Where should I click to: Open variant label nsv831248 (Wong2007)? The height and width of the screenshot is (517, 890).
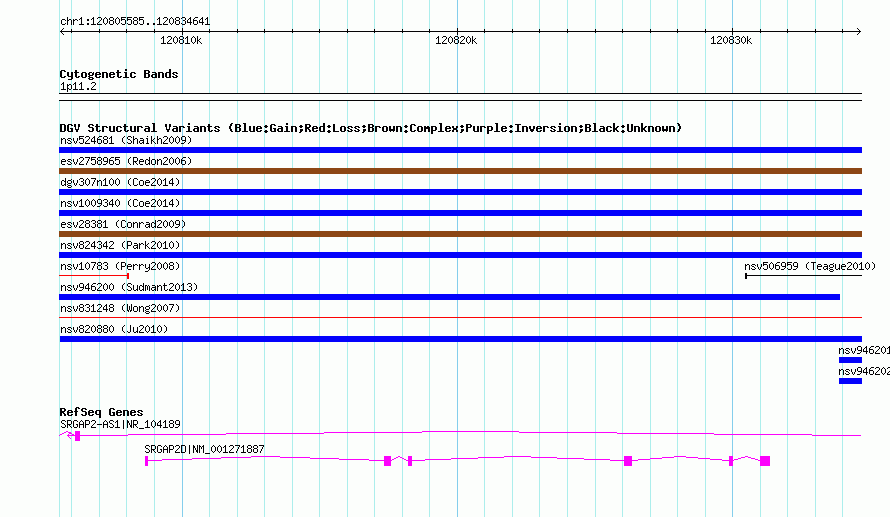120,308
